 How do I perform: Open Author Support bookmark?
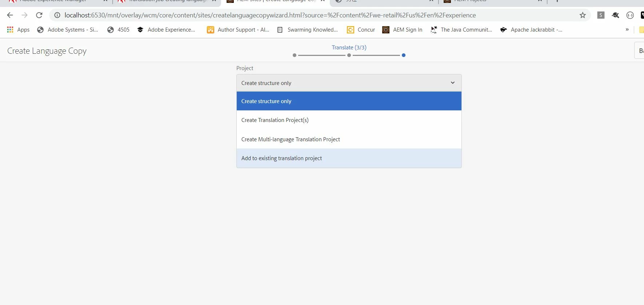click(x=238, y=30)
